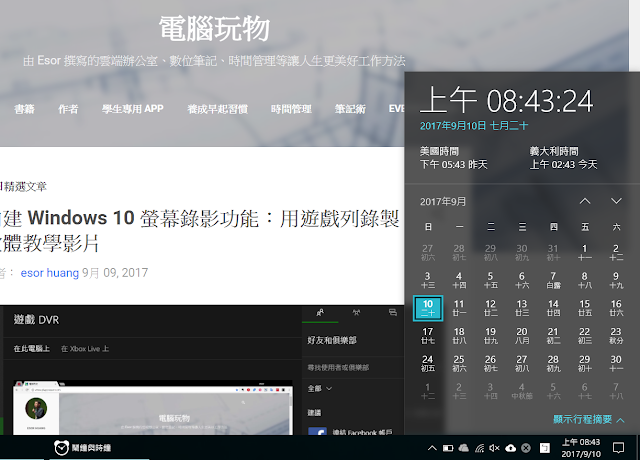Select September 10 in the calendar
The image size is (640, 460).
pyautogui.click(x=428, y=308)
